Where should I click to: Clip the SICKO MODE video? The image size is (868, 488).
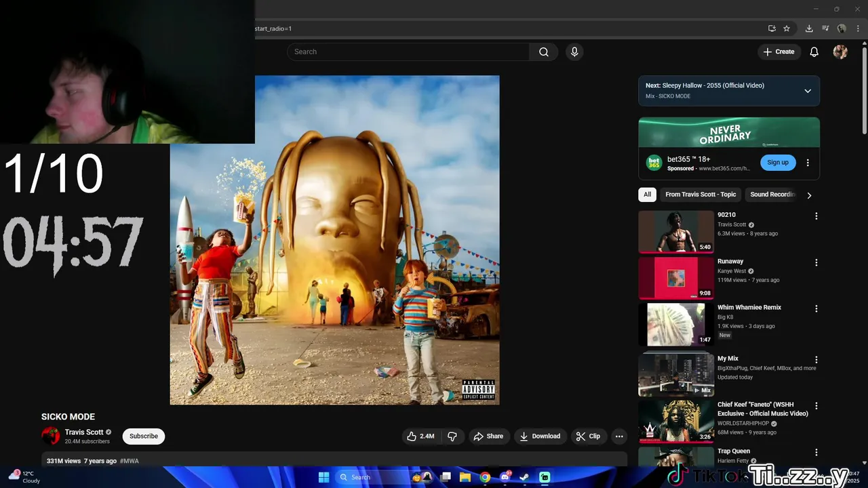tap(589, 436)
